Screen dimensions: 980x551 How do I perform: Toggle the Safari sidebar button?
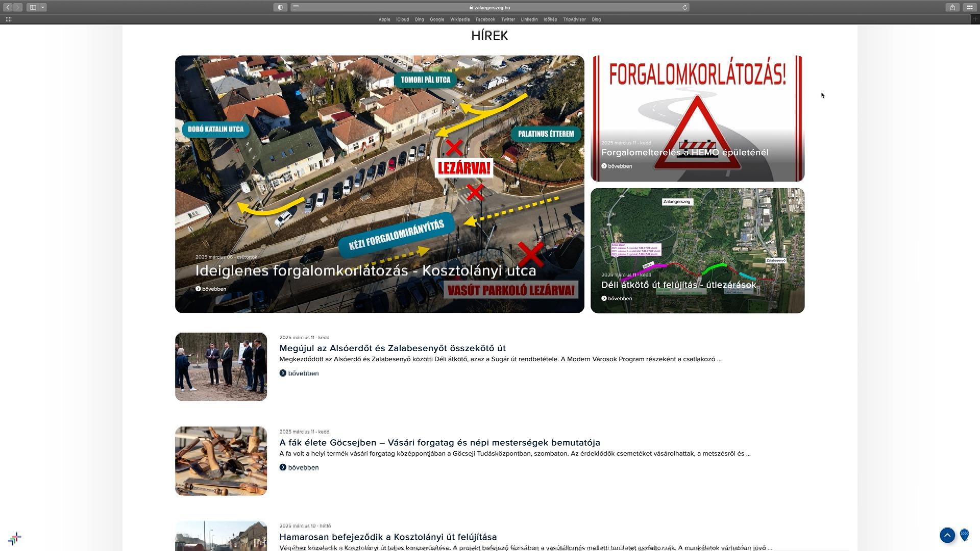tap(33, 7)
